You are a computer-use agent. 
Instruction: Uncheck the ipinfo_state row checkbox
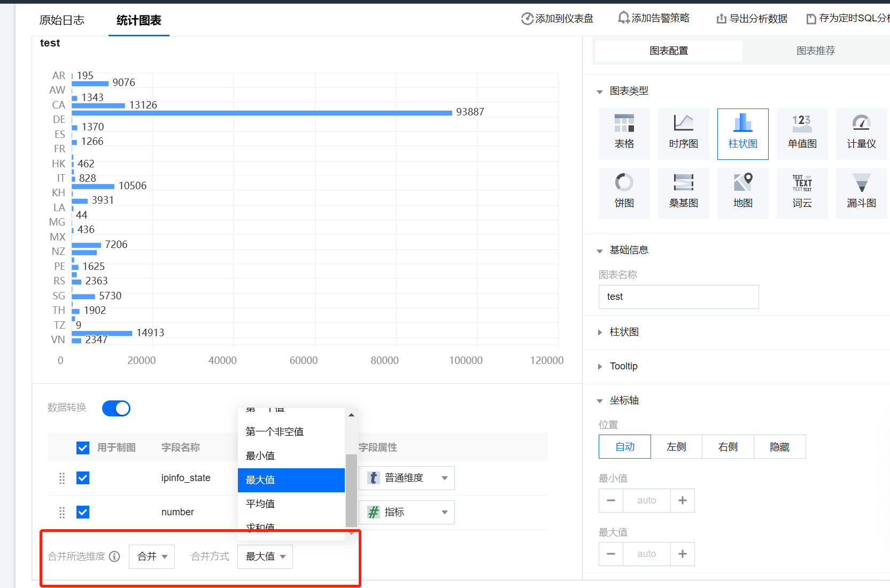(83, 478)
